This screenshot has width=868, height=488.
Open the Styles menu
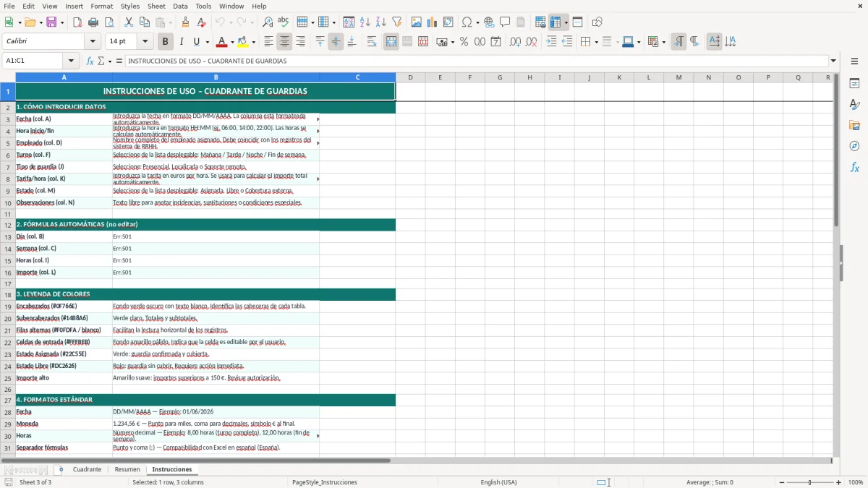pos(130,6)
